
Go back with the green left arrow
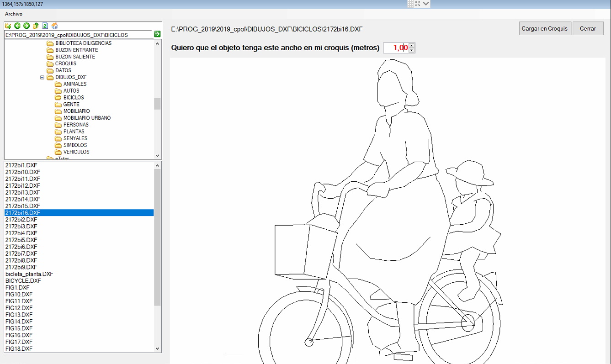pos(17,26)
